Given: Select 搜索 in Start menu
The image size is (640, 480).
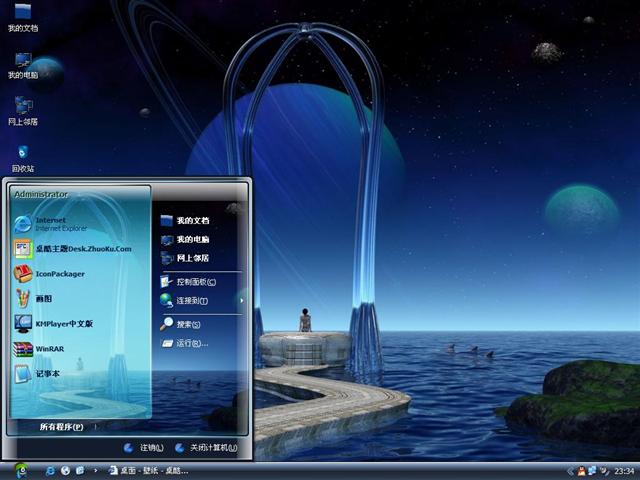Looking at the screenshot, I should [x=187, y=324].
